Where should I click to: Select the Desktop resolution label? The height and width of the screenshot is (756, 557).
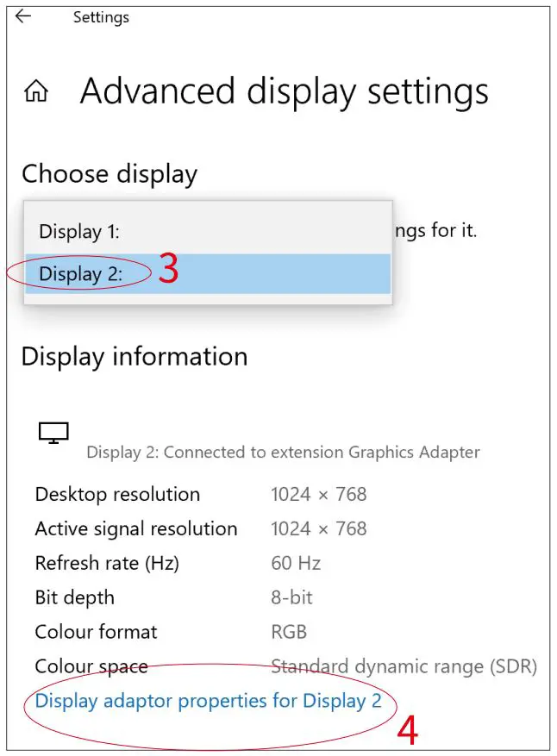point(116,494)
